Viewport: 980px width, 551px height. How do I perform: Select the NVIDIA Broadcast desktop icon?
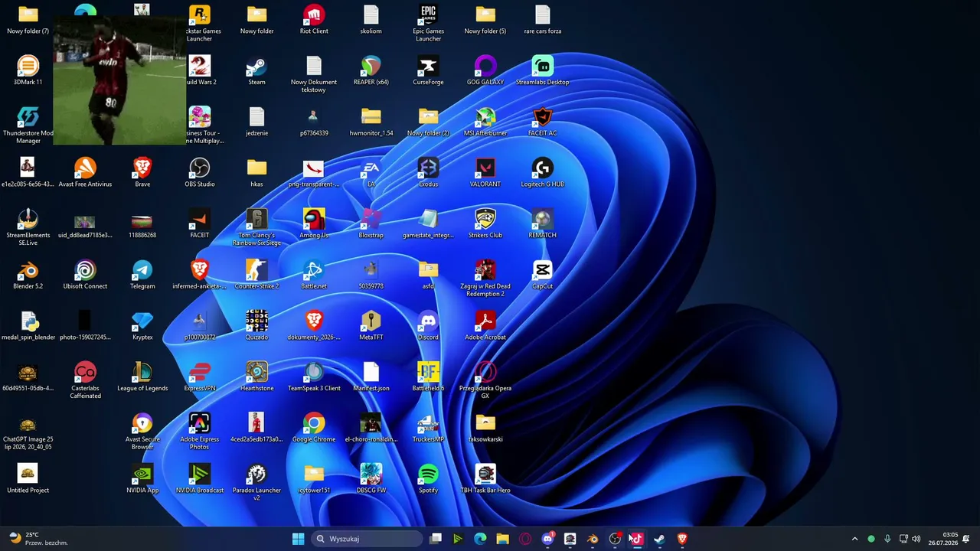coord(199,479)
